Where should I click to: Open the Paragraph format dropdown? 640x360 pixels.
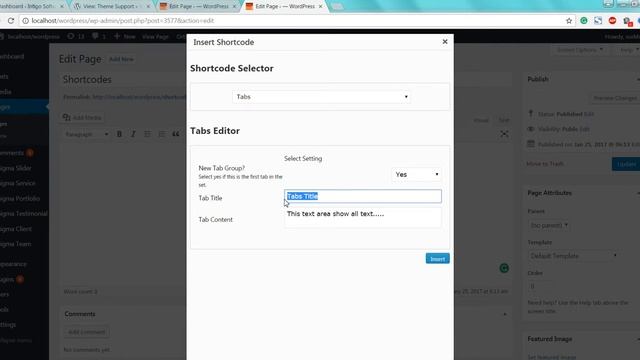(x=87, y=134)
